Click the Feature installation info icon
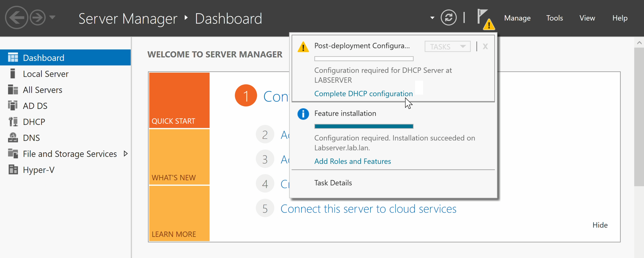This screenshot has height=258, width=644. (303, 114)
